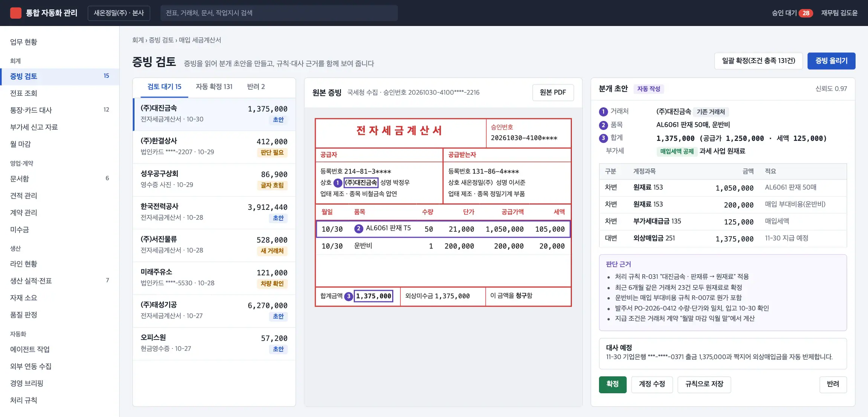Open 문서함 in the sidebar
The image size is (868, 417).
60,179
